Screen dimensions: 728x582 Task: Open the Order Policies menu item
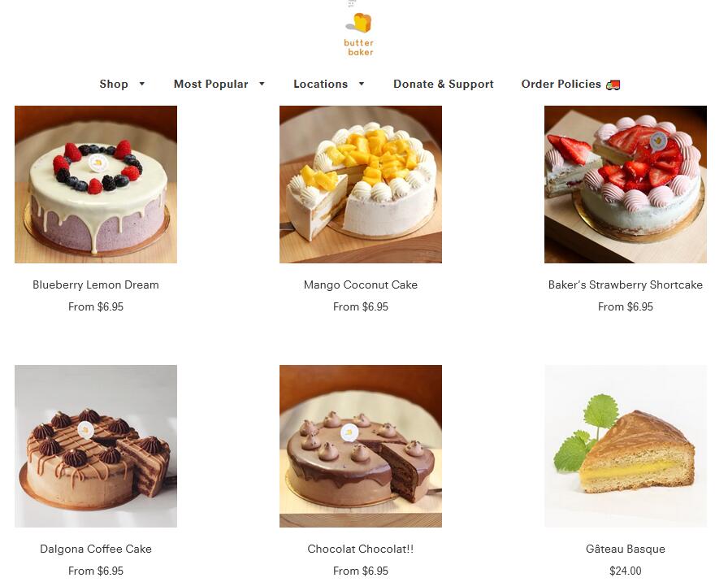561,84
